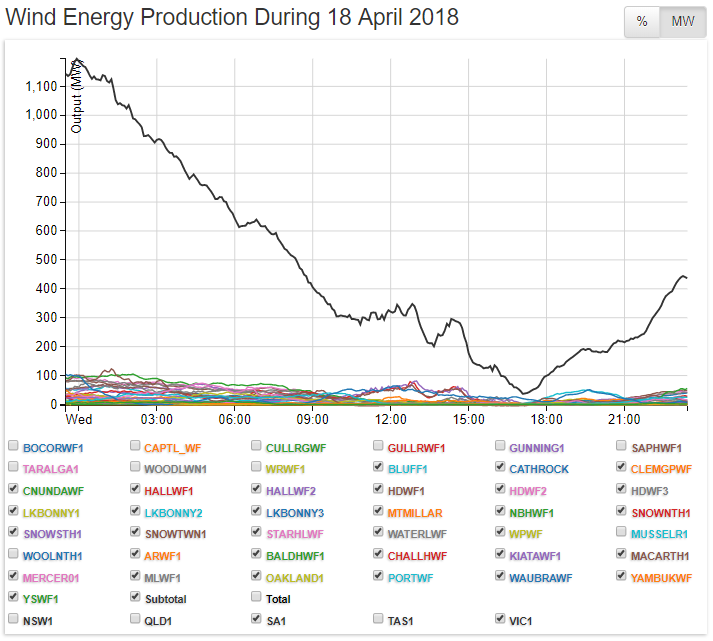Uncheck the VIC1 region

501,619
